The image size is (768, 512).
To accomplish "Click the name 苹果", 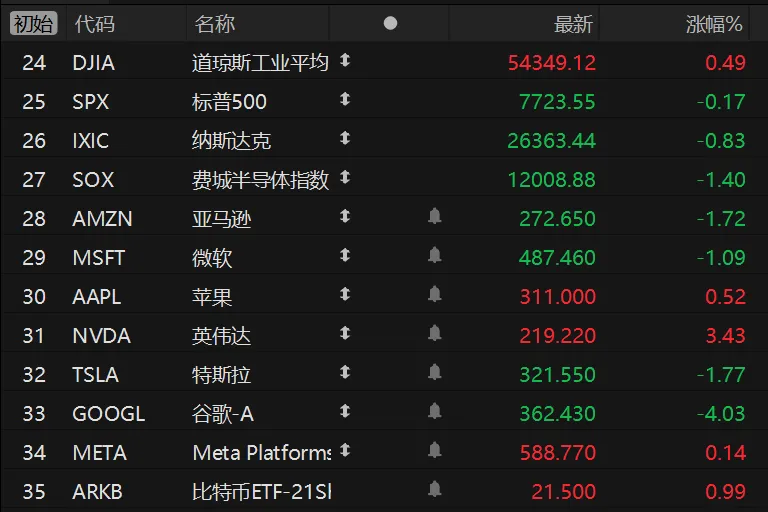I will pos(212,297).
